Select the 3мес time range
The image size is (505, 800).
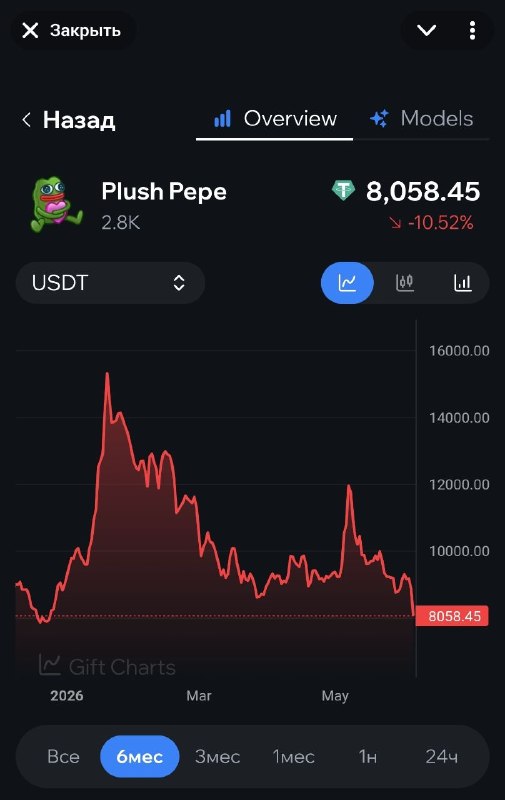pos(217,756)
